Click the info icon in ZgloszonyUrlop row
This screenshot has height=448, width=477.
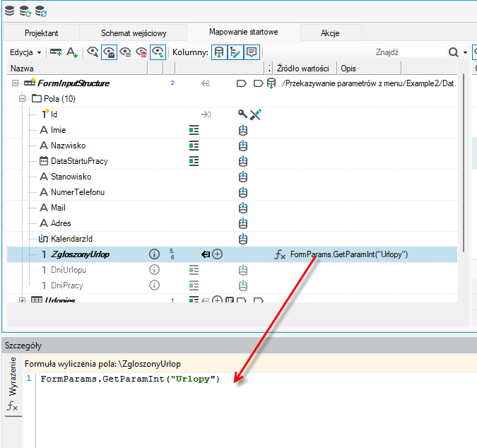tap(154, 254)
